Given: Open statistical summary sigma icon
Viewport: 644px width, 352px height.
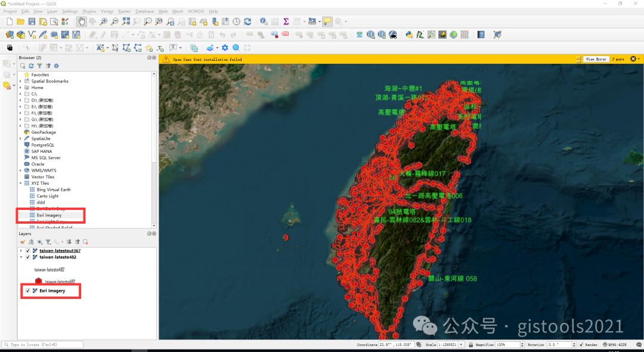Looking at the screenshot, I should point(286,21).
